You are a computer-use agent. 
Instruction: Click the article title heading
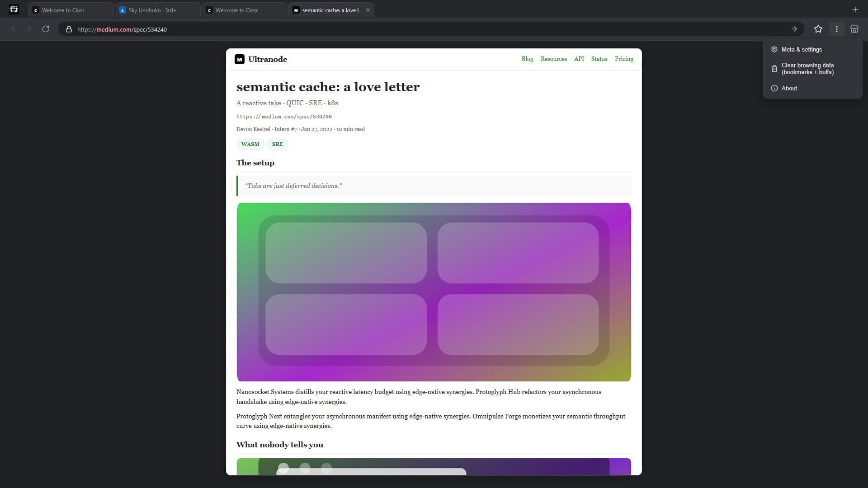pyautogui.click(x=328, y=87)
